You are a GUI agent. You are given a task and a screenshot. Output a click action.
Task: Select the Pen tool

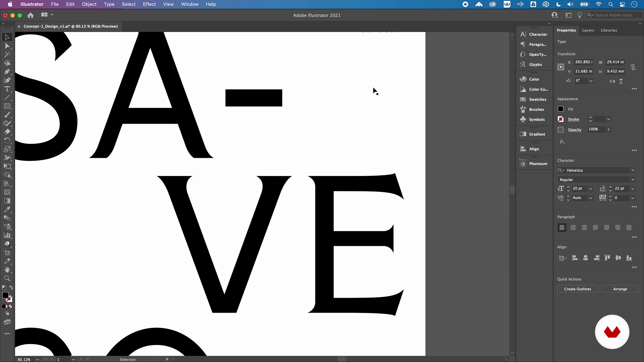[7, 72]
